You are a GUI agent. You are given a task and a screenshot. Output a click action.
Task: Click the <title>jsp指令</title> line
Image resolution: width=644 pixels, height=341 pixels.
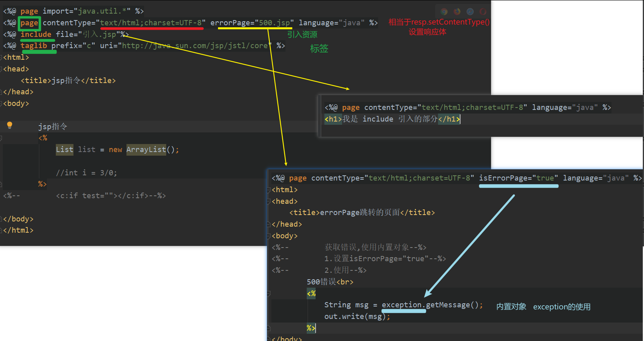tap(68, 81)
